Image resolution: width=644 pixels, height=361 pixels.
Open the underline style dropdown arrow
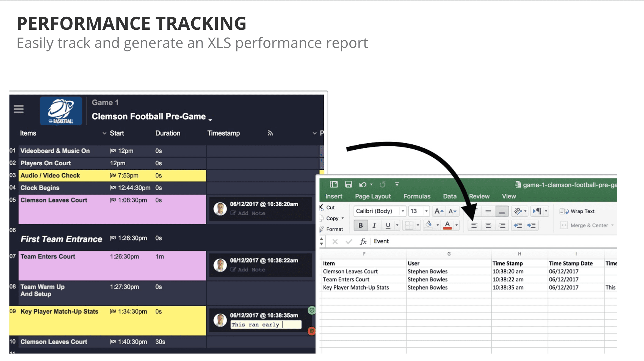[397, 225]
